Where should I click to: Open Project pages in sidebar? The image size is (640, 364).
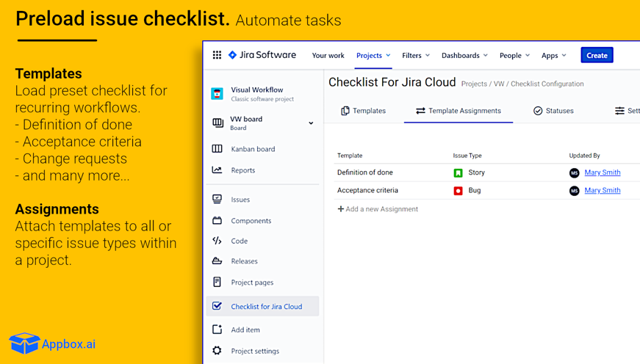pos(252,283)
